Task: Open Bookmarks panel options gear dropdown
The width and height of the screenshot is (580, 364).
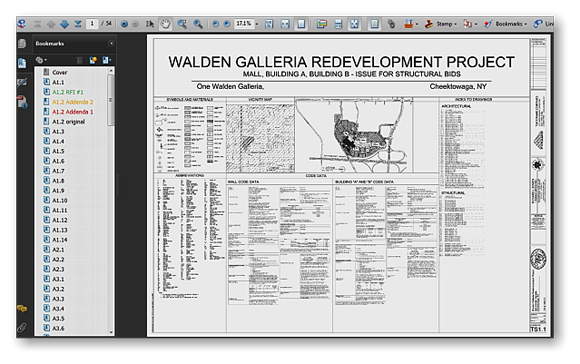Action: [41, 60]
